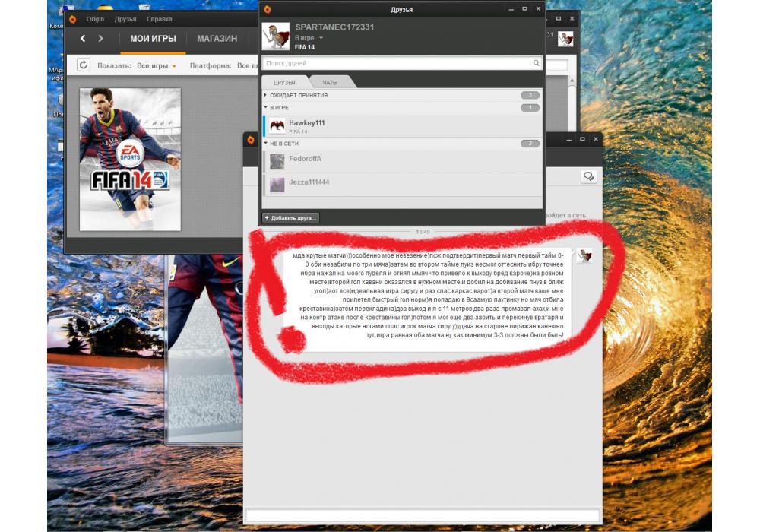The image size is (760, 532).
Task: Click the scrollbar up arrow in Origin library
Action: 572,80
